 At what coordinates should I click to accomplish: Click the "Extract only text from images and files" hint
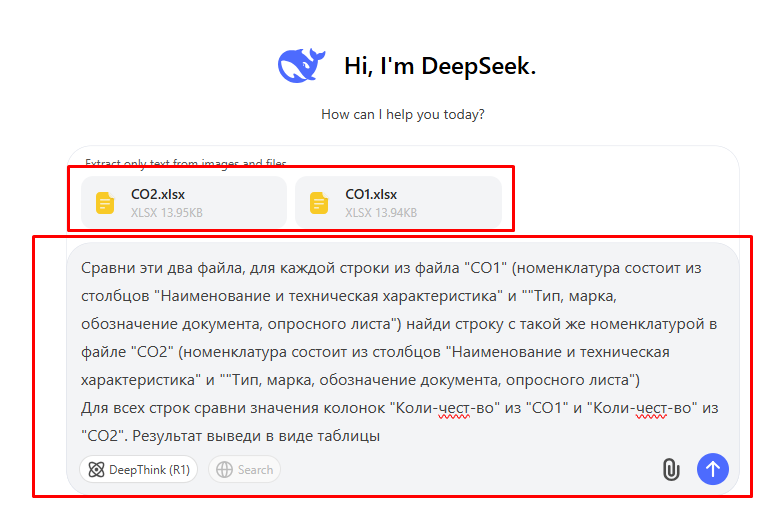tap(186, 163)
